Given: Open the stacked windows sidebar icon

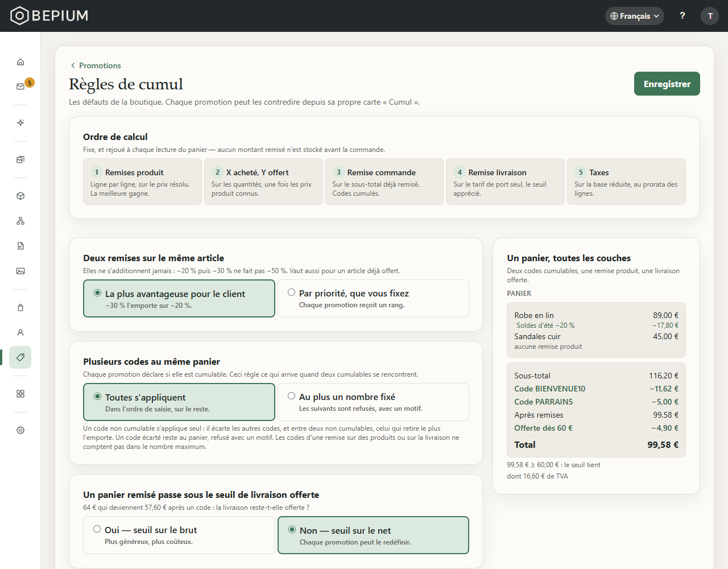Looking at the screenshot, I should pos(20,159).
